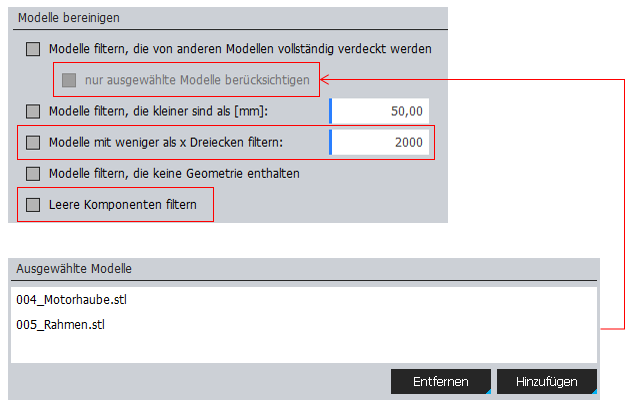Click the 'Ausgewählte Modelle' panel header
The image size is (639, 410).
pyautogui.click(x=75, y=269)
